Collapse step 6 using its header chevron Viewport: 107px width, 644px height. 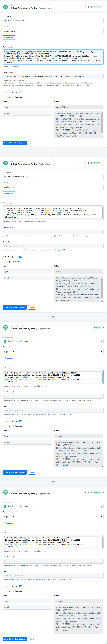[103, 492]
